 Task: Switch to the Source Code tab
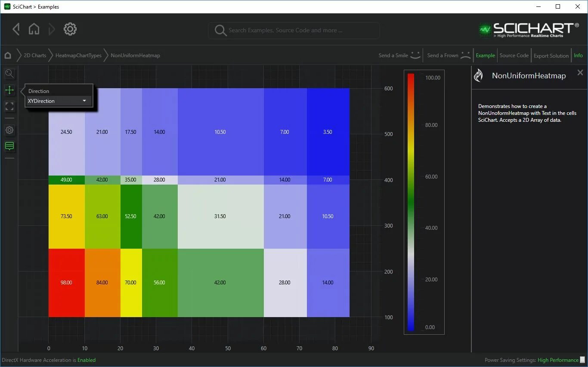pyautogui.click(x=514, y=56)
